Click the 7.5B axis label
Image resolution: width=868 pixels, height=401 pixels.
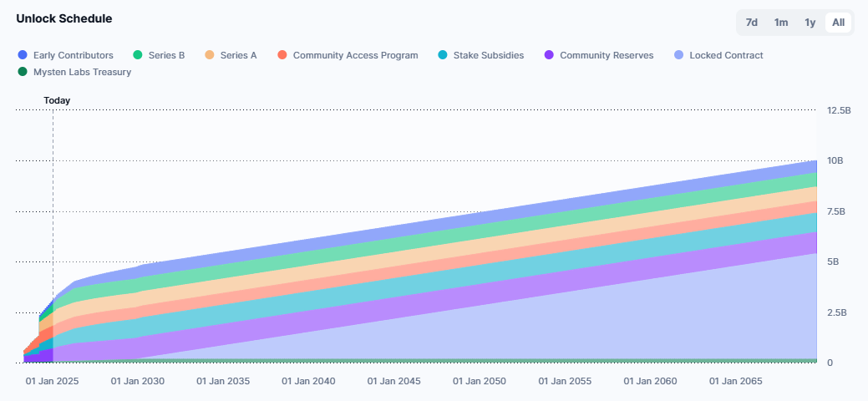click(836, 211)
